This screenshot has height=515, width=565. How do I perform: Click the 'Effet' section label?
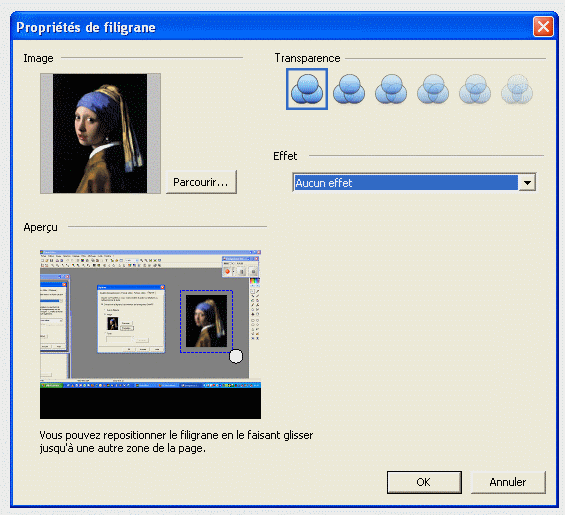click(285, 156)
